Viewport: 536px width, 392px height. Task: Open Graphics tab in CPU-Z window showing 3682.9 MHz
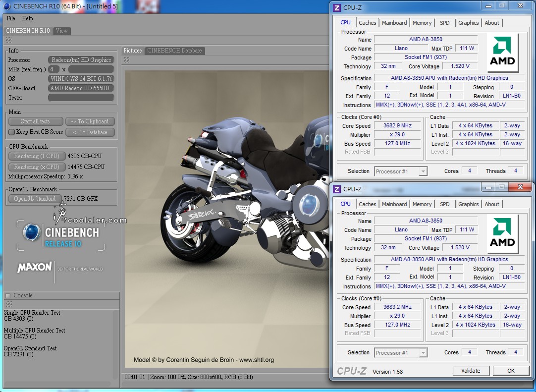coord(468,23)
